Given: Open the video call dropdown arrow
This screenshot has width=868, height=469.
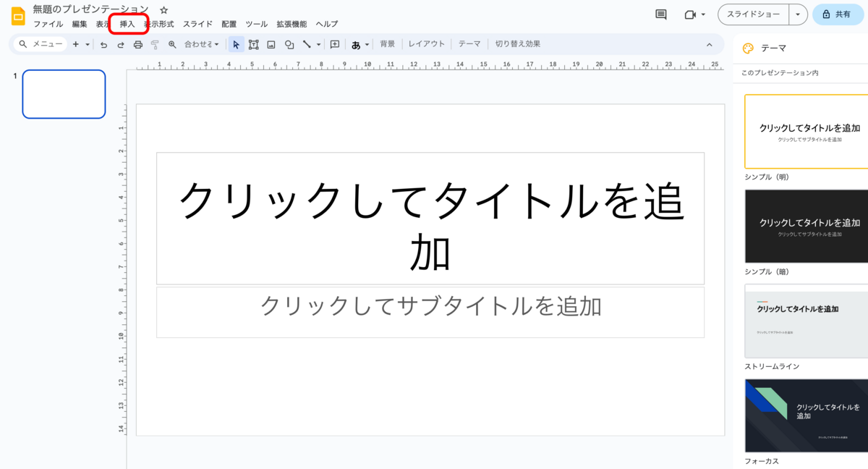Looking at the screenshot, I should (703, 14).
